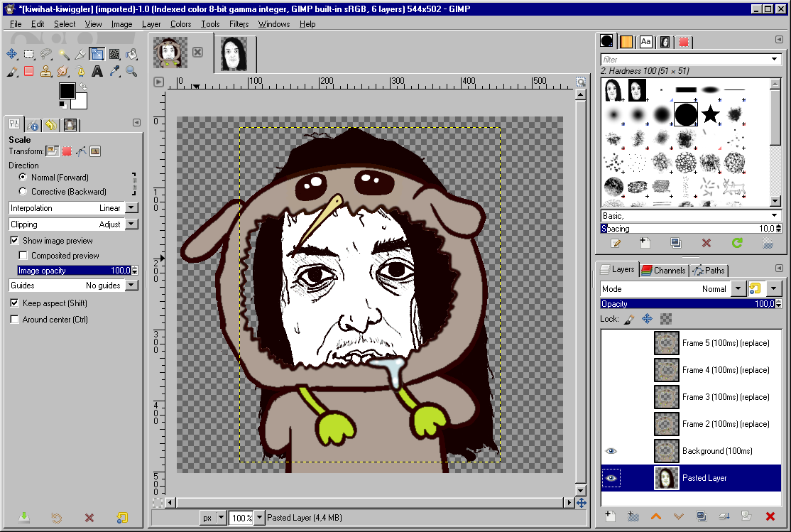The width and height of the screenshot is (791, 532).
Task: Lock layer position and size
Action: tap(648, 319)
